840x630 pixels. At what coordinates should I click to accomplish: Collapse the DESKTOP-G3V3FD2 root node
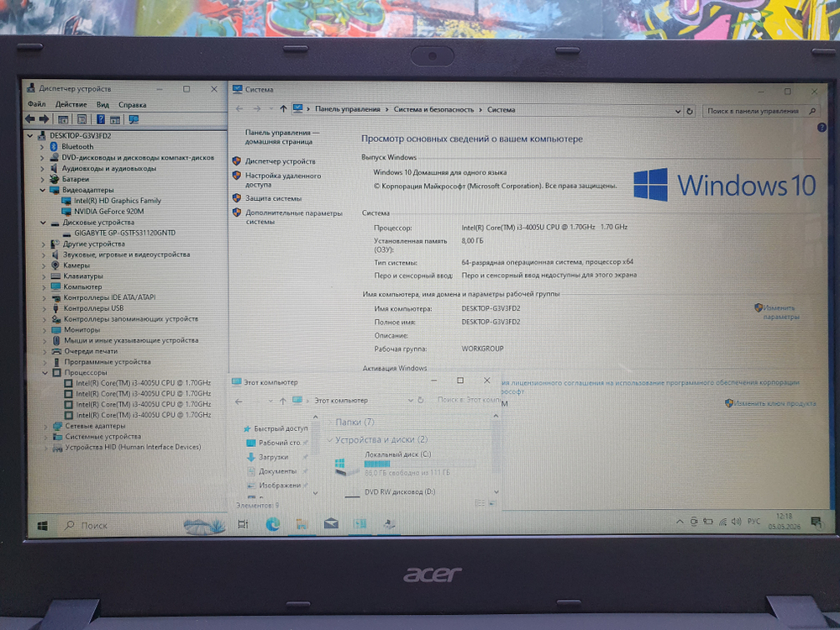[30, 136]
